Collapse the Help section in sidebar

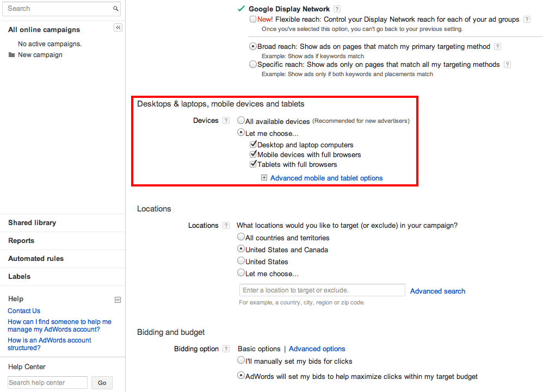pos(118,300)
